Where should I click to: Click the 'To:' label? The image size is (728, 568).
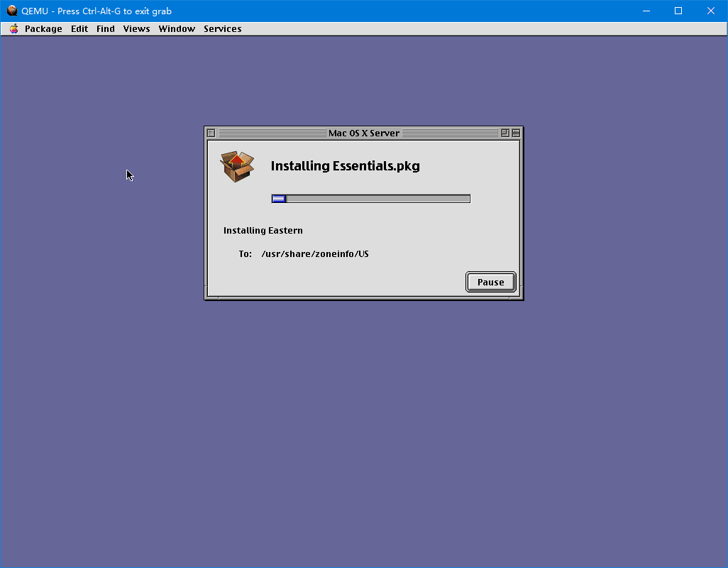245,254
